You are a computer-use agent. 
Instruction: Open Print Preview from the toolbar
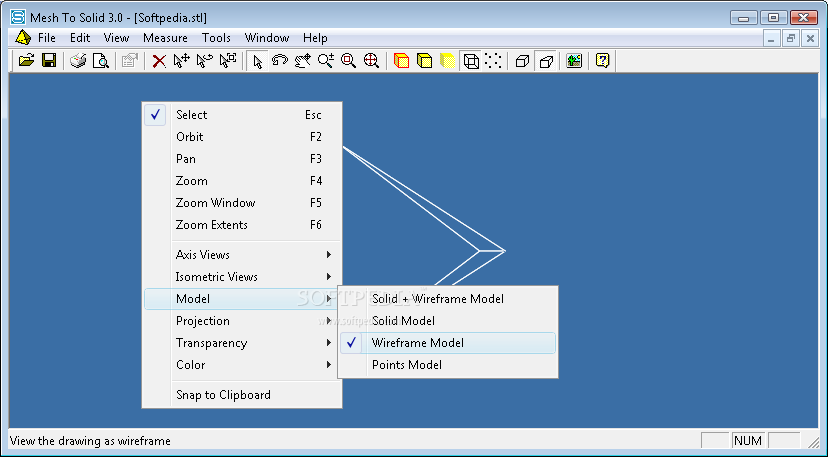(101, 61)
